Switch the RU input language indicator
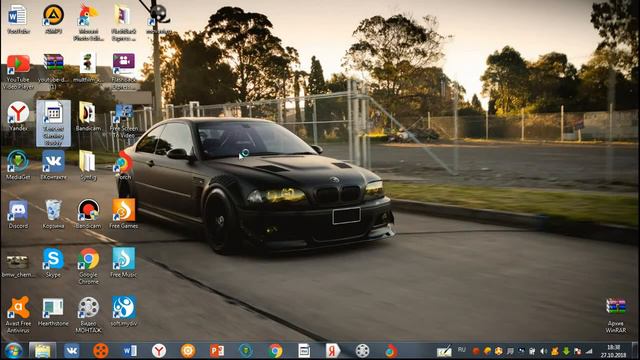The image size is (640, 360). 462,350
